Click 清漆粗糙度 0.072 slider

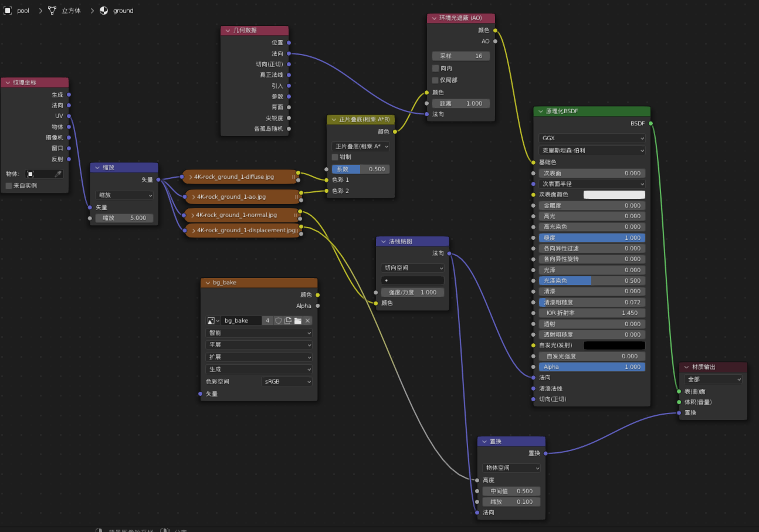pyautogui.click(x=592, y=302)
